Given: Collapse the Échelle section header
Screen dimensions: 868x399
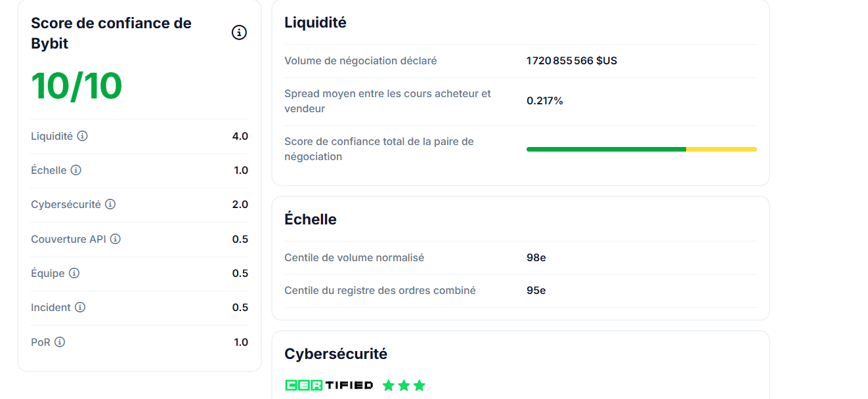Looking at the screenshot, I should tap(310, 219).
